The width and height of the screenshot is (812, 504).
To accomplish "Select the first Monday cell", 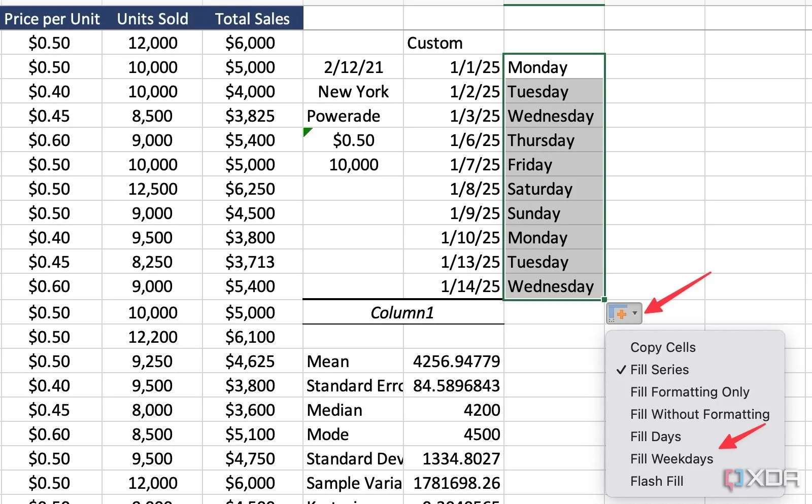I will [553, 67].
